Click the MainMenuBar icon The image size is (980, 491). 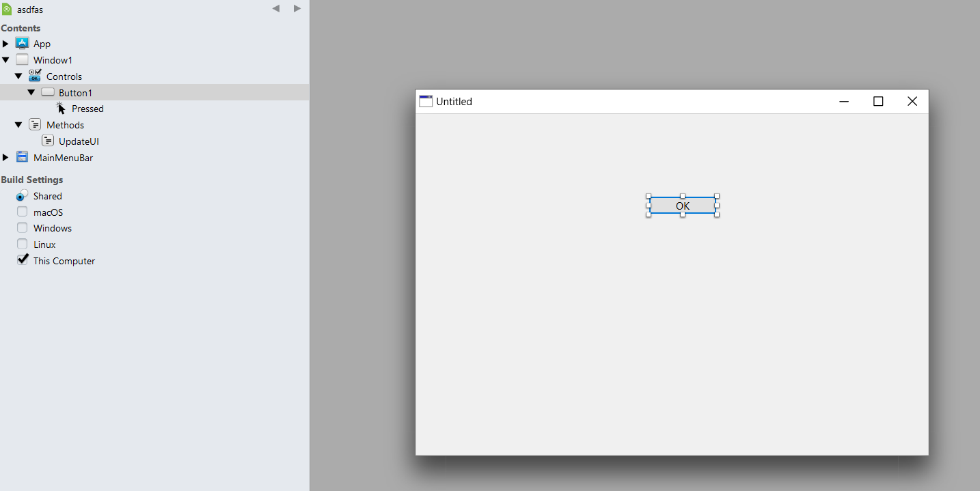click(22, 157)
